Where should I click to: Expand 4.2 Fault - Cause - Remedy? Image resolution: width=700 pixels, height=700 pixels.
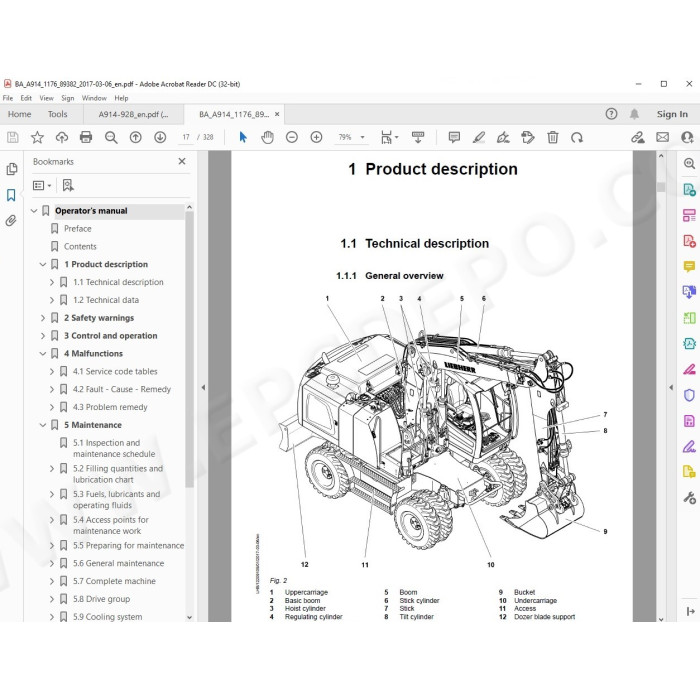click(52, 389)
